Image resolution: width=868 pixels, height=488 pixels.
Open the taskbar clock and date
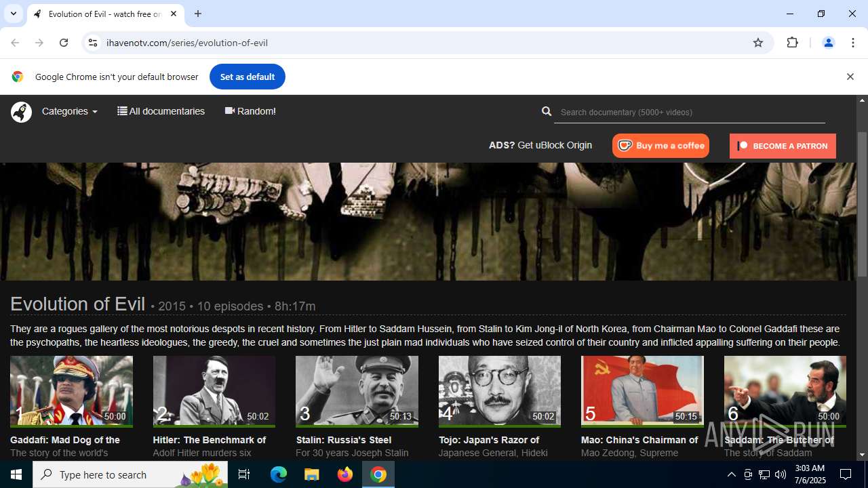tap(809, 474)
